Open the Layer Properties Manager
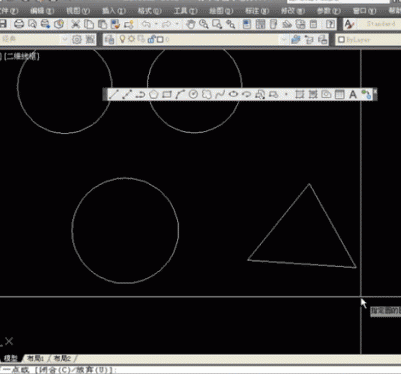The height and width of the screenshot is (374, 401). coord(109,39)
